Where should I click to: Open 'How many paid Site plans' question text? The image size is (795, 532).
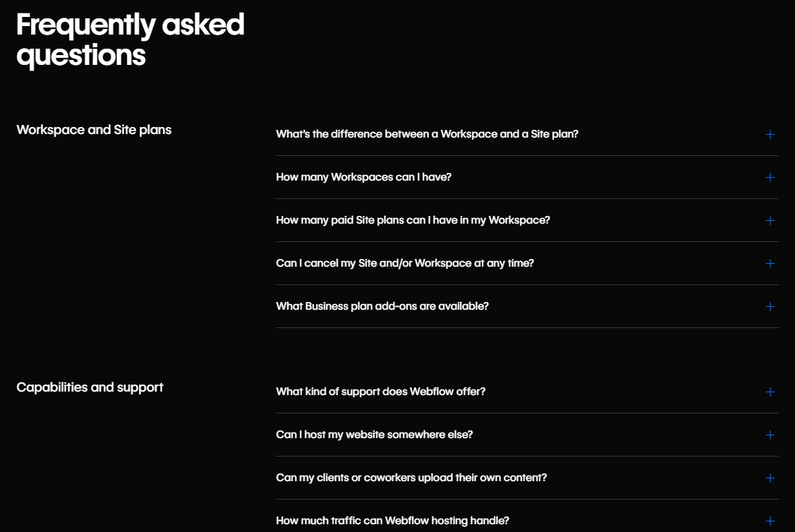coord(413,220)
